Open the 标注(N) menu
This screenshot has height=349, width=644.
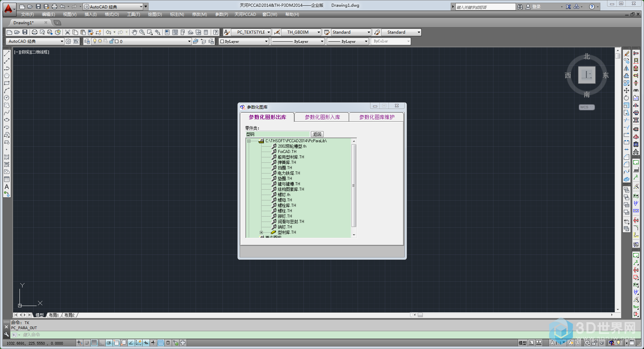pyautogui.click(x=177, y=14)
